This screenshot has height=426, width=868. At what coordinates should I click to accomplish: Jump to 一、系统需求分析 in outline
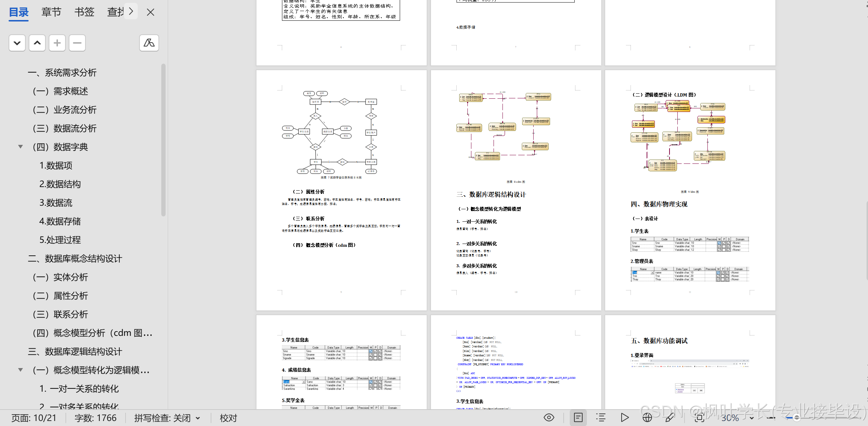[62, 73]
